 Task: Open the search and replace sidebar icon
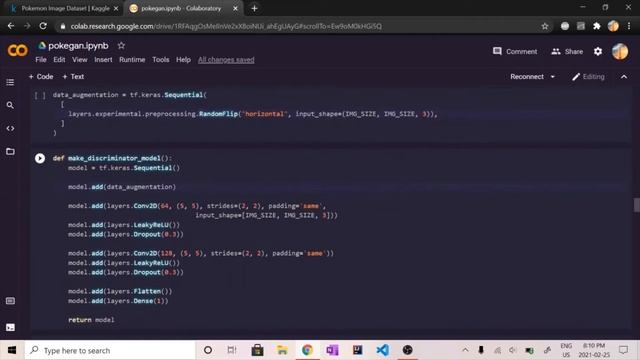coord(10,105)
